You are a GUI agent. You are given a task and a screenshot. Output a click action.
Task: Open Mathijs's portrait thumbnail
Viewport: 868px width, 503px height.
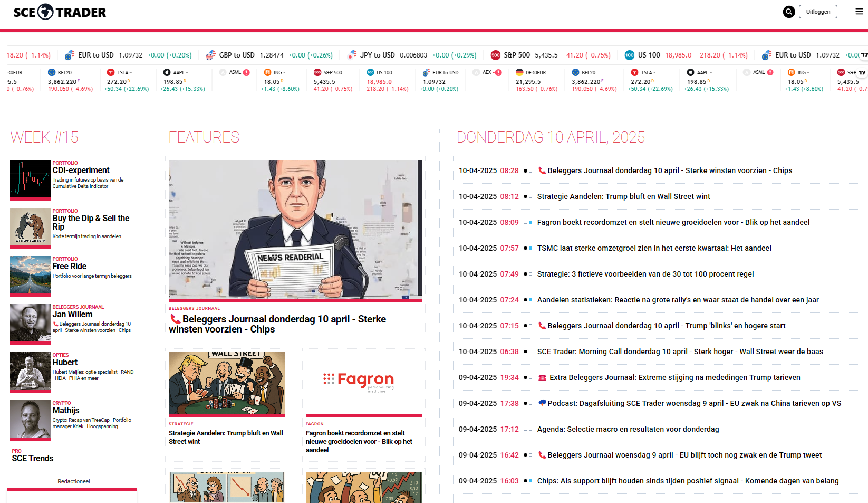coord(30,419)
